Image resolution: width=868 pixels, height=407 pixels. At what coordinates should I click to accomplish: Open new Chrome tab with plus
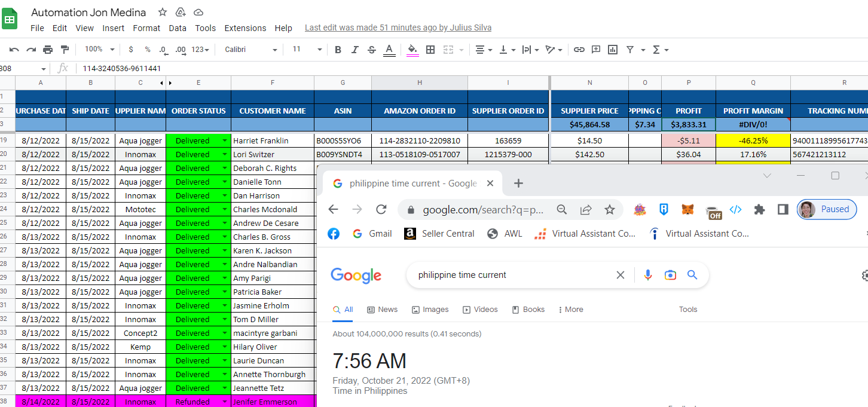click(518, 183)
